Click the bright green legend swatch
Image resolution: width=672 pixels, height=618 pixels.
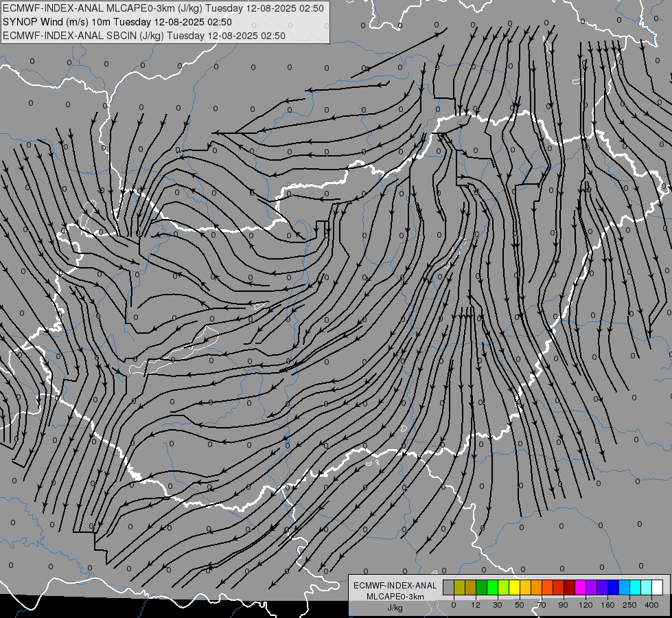pyautogui.click(x=493, y=587)
